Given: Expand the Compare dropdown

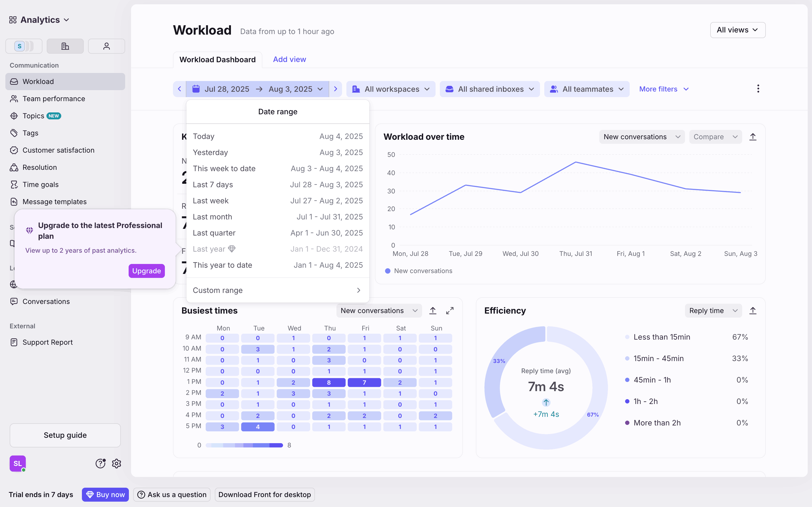Looking at the screenshot, I should 715,137.
